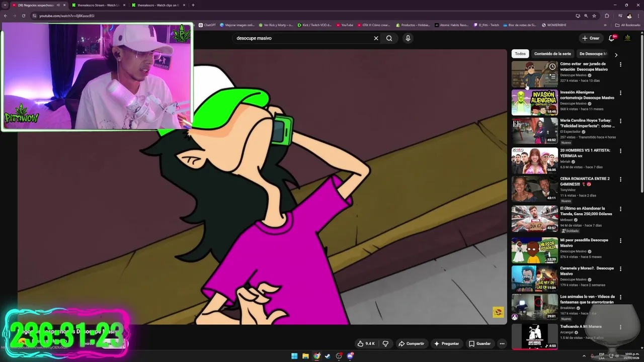Open options menu for Invasión Alienígena video
The image size is (644, 362).
coord(620,93)
